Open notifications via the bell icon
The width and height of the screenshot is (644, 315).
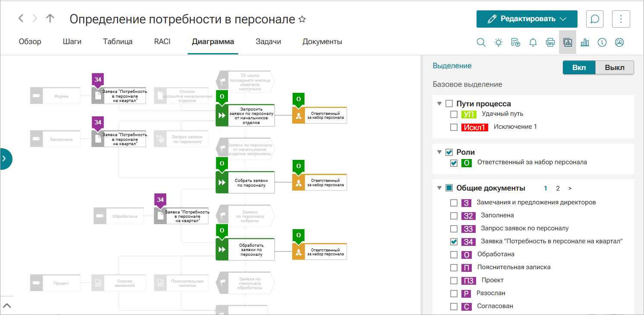point(533,42)
